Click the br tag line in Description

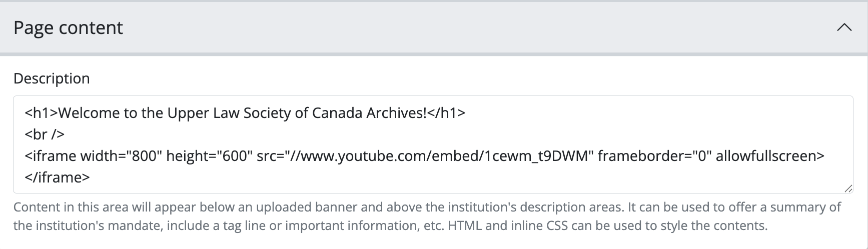[45, 134]
